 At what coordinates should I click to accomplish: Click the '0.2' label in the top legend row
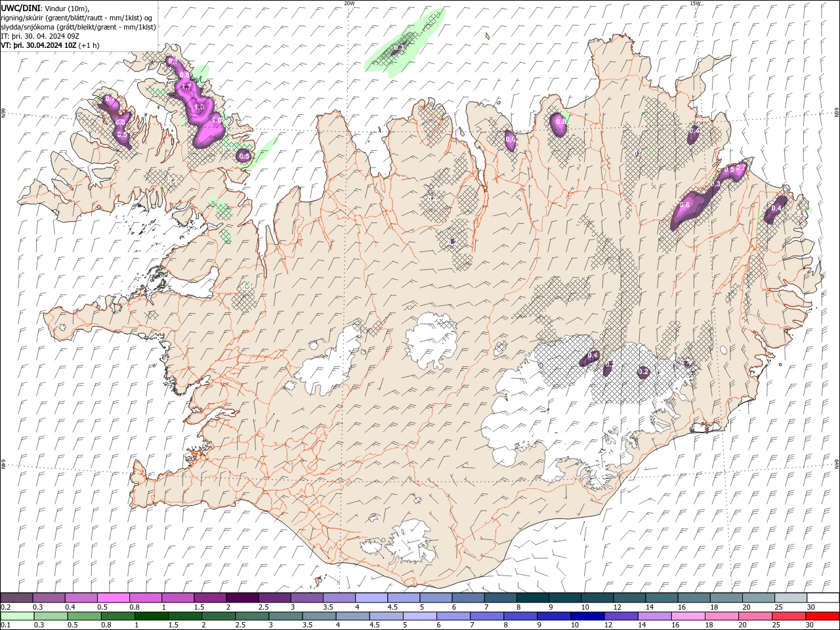[x=5, y=607]
